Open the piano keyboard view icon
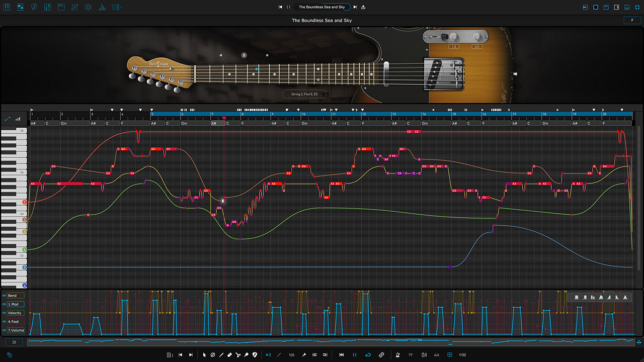 (7, 7)
